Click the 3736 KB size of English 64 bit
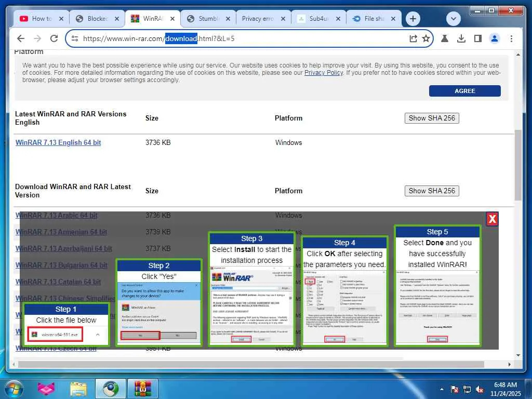This screenshot has width=532, height=399. click(x=158, y=142)
